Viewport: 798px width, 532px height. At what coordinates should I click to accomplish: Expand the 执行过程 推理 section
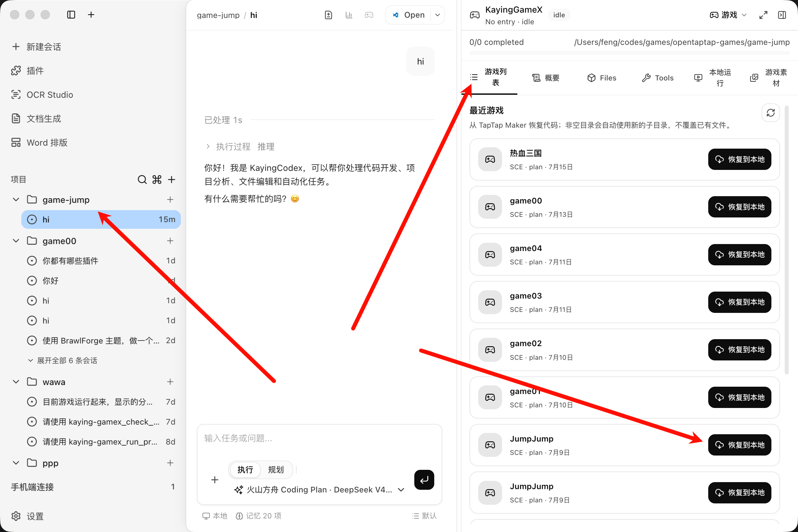(240, 147)
